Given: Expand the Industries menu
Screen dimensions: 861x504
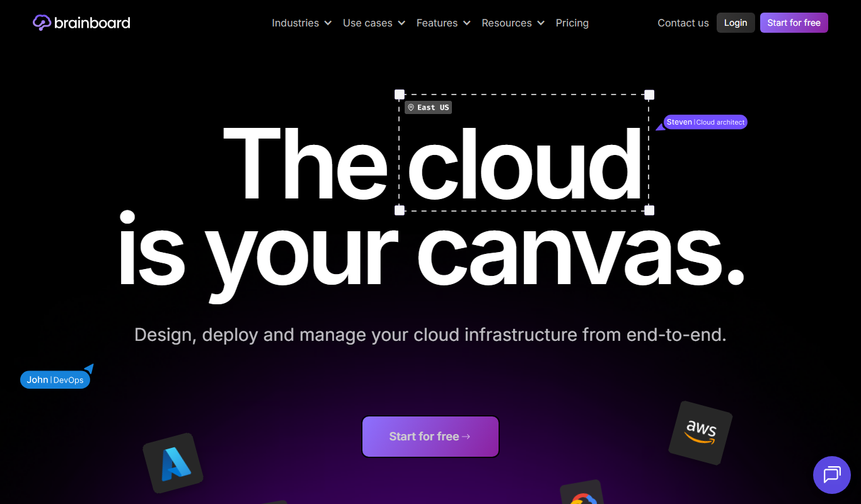Looking at the screenshot, I should point(302,23).
